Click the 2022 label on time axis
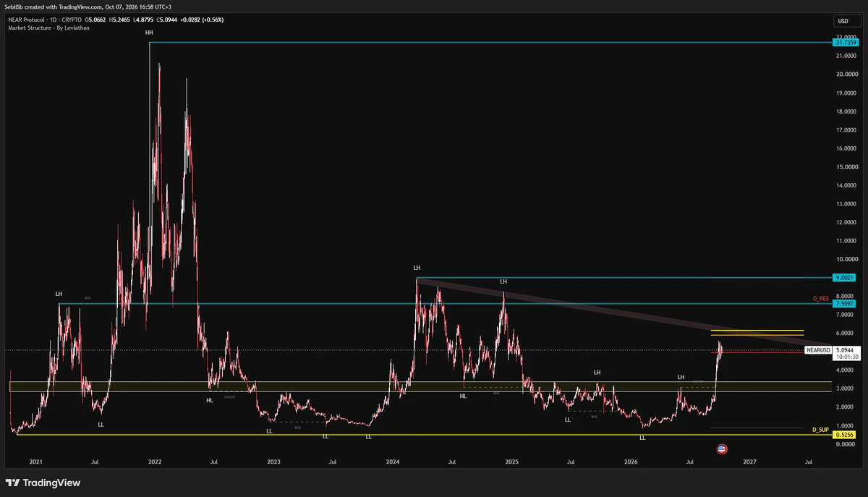 [155, 461]
